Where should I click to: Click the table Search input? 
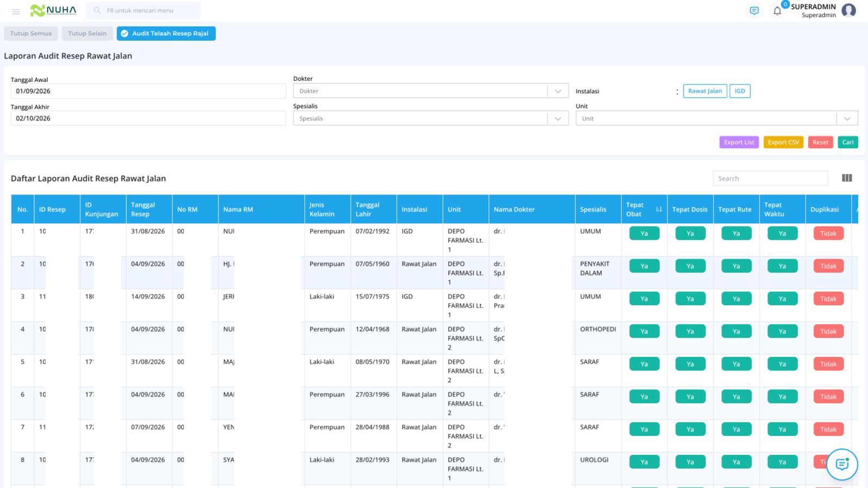pyautogui.click(x=770, y=178)
